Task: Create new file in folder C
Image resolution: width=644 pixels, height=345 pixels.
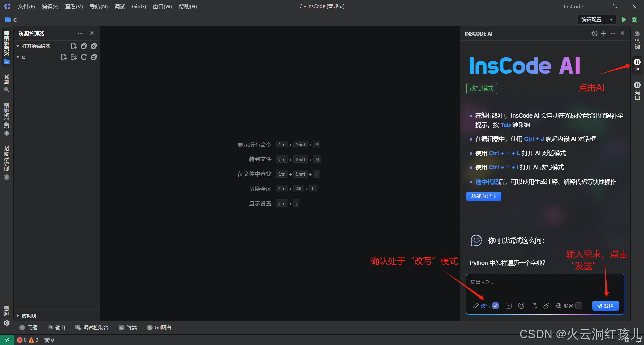Action: point(64,57)
